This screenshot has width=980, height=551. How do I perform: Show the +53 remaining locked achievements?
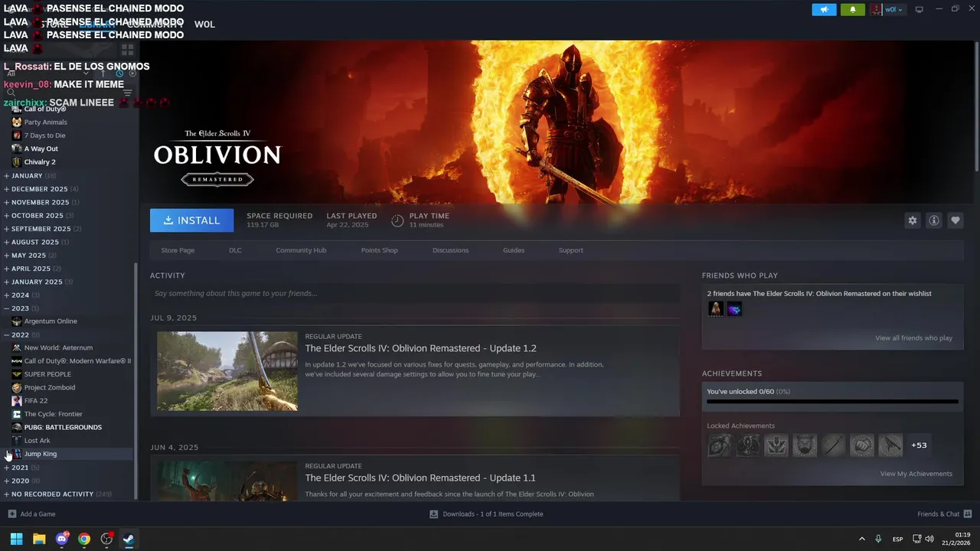[919, 445]
